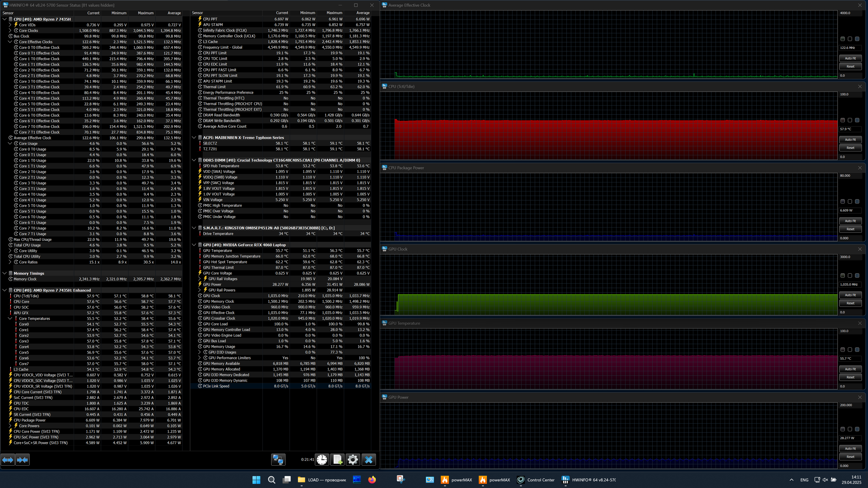Open sensor settings gear icon

pyautogui.click(x=353, y=460)
